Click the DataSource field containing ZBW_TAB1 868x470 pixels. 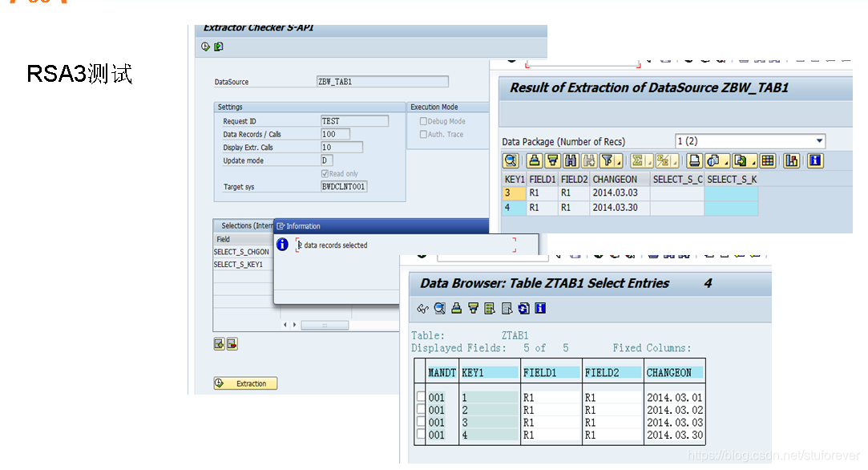[x=382, y=82]
